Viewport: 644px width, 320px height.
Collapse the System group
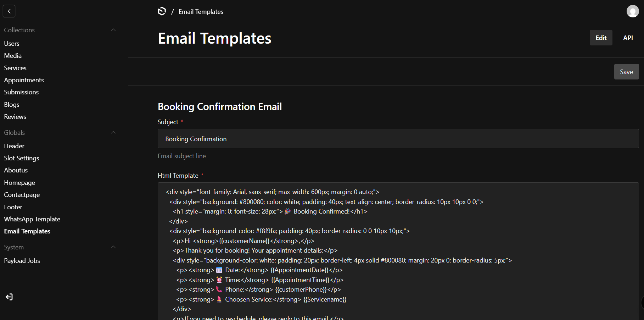(x=113, y=247)
